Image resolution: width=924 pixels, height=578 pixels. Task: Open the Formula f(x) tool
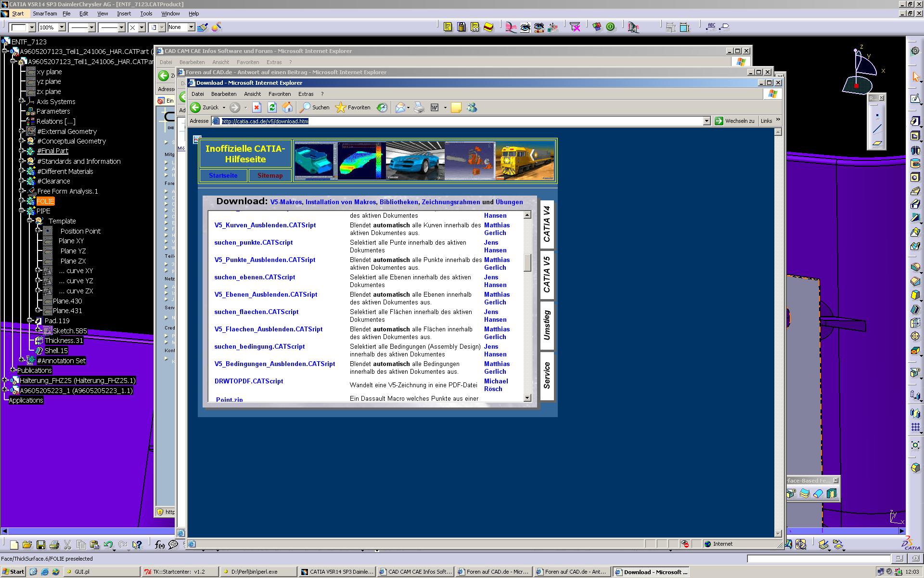tap(160, 545)
